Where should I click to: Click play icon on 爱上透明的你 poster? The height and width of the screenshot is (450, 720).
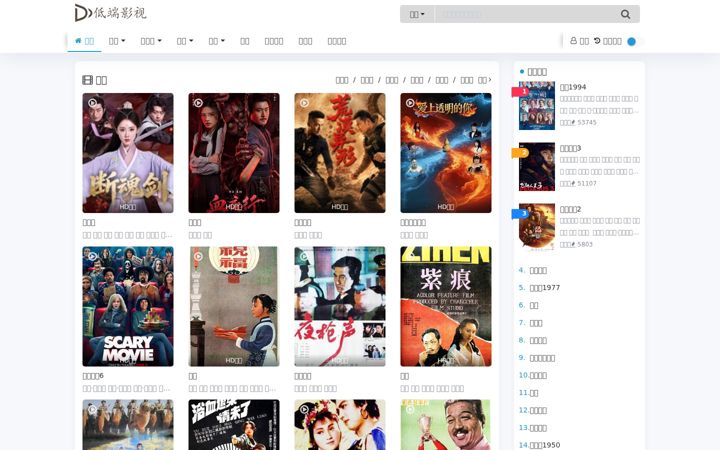tap(410, 103)
